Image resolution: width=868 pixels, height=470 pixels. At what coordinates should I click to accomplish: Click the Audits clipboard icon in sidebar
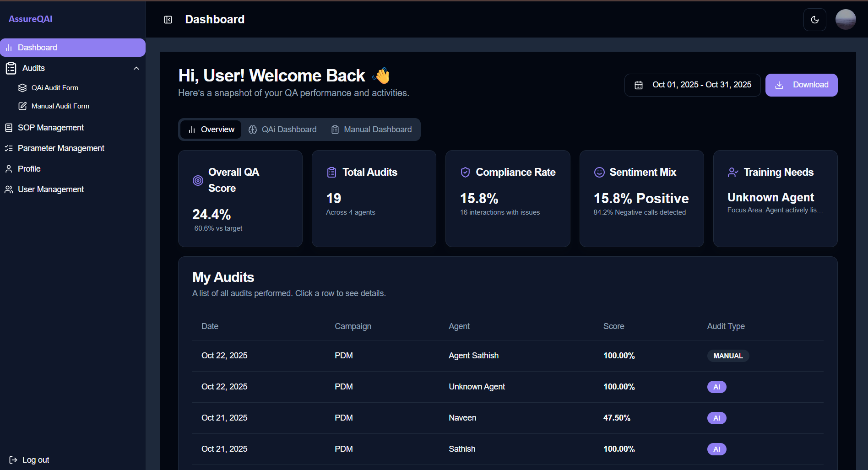click(x=11, y=68)
